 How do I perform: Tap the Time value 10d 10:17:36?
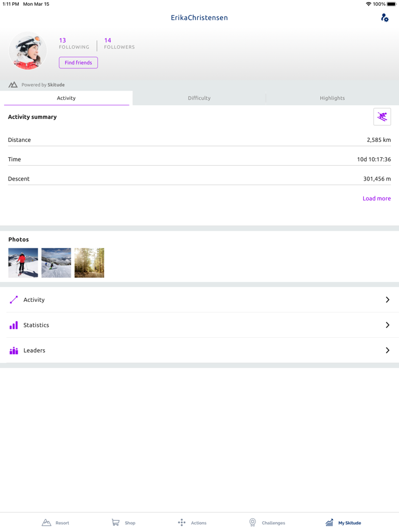[374, 159]
